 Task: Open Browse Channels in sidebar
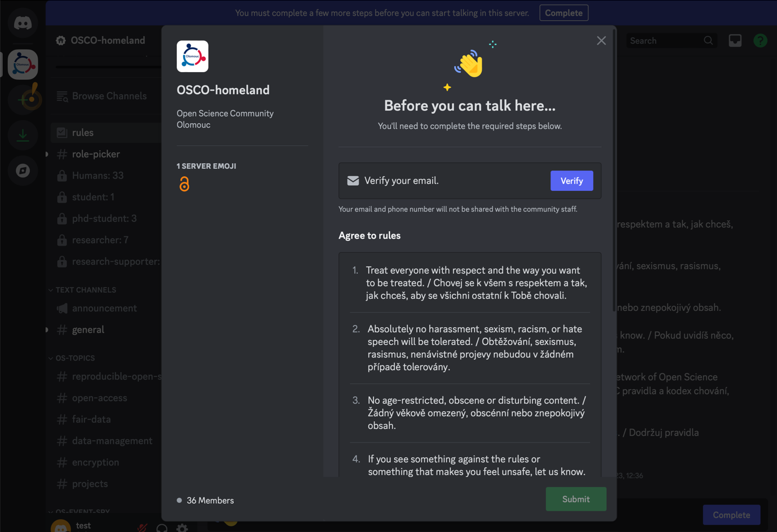point(109,96)
